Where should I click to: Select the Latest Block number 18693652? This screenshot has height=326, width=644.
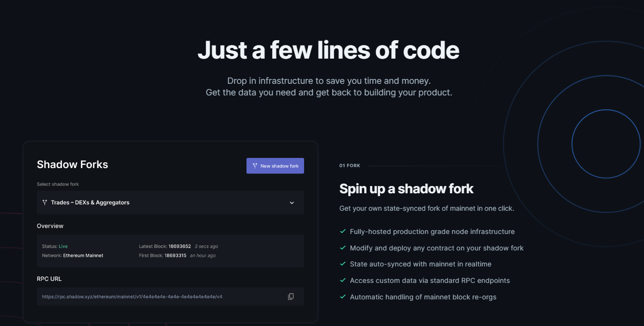click(180, 247)
